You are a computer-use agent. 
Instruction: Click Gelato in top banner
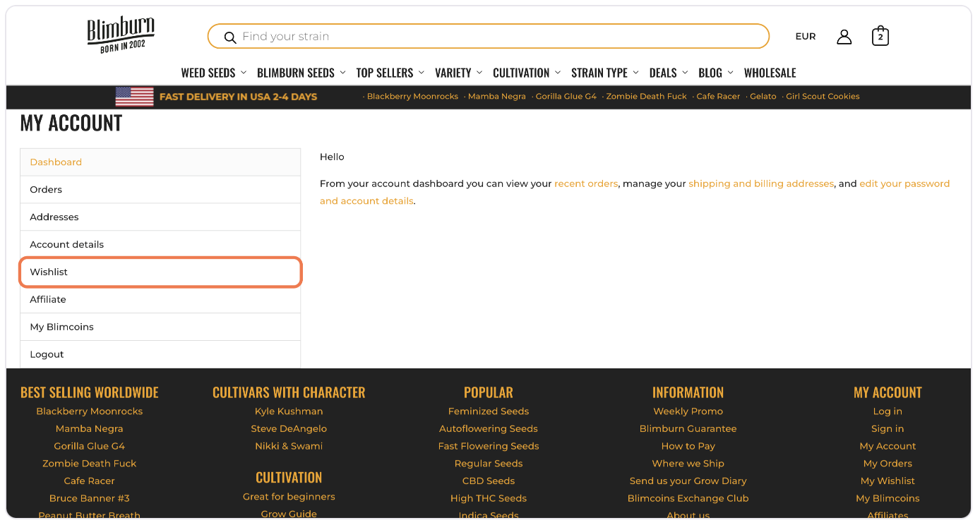coord(763,97)
